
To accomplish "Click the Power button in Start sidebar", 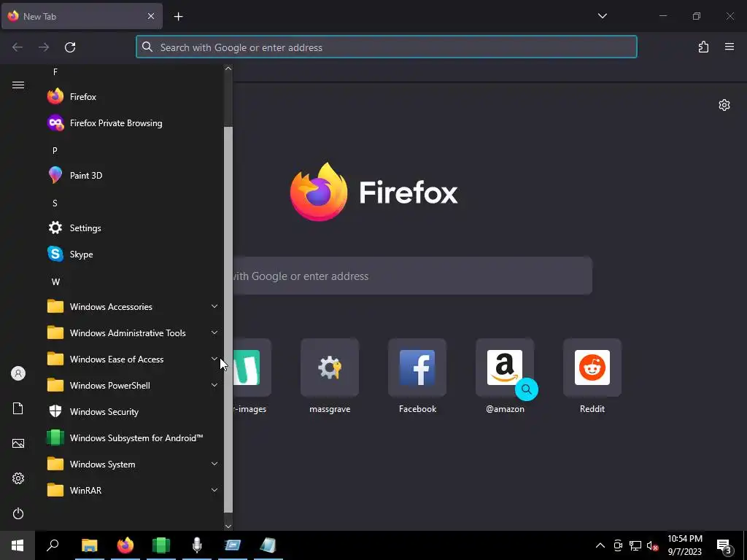I will pyautogui.click(x=18, y=513).
